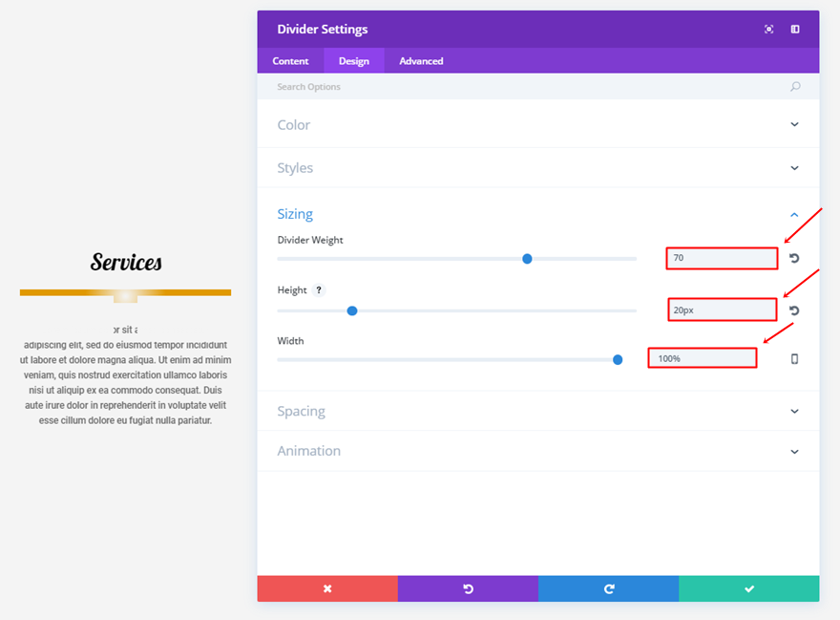
Task: Click the Divider Weight slider handle
Action: click(x=527, y=259)
